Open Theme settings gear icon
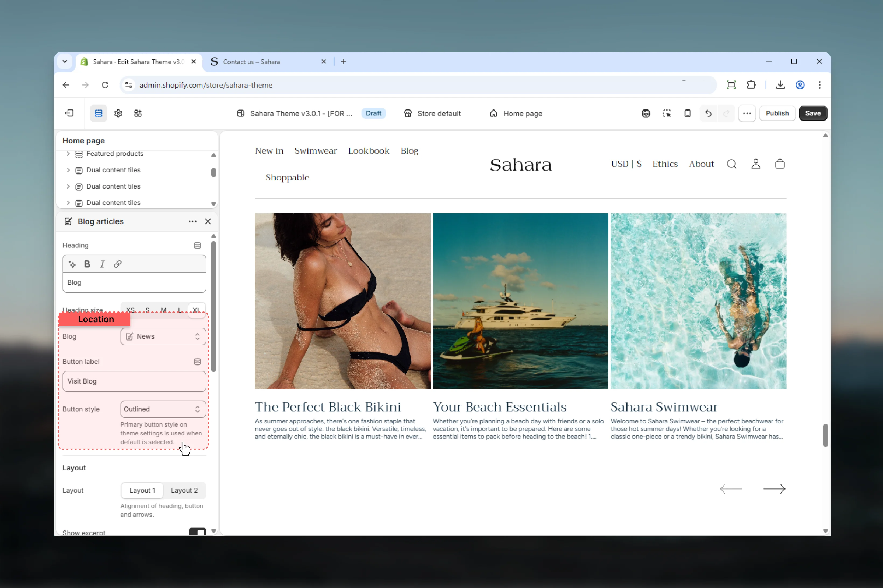The height and width of the screenshot is (588, 883). (118, 113)
